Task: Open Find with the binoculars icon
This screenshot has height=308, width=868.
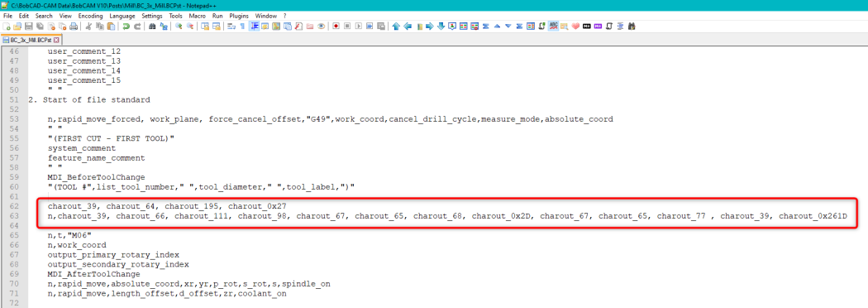Action: click(x=151, y=26)
